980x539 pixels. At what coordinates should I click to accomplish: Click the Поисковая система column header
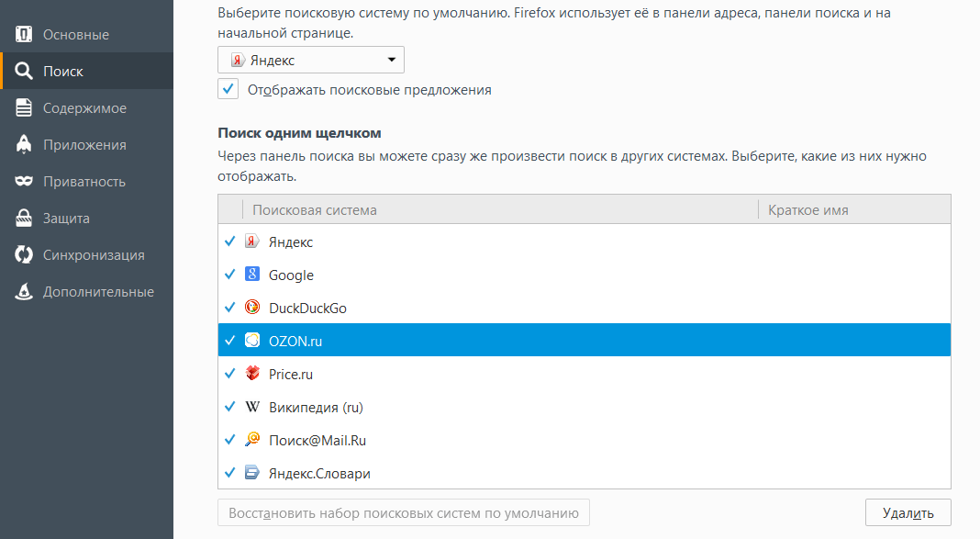pos(500,210)
